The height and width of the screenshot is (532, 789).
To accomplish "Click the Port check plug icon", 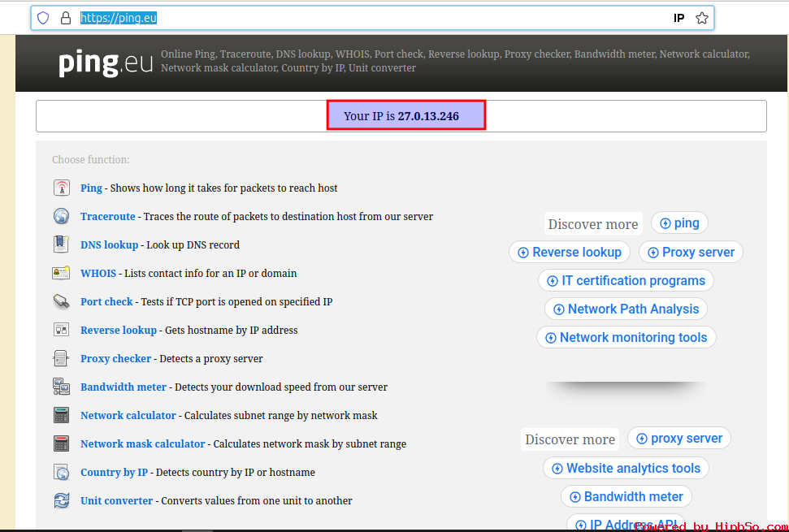I will coord(61,301).
